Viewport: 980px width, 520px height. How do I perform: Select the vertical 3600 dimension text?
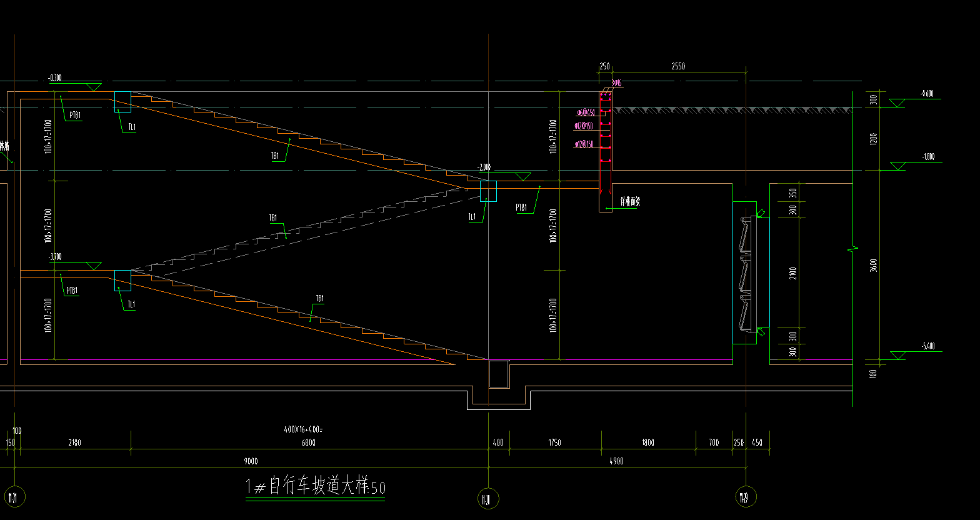point(874,265)
